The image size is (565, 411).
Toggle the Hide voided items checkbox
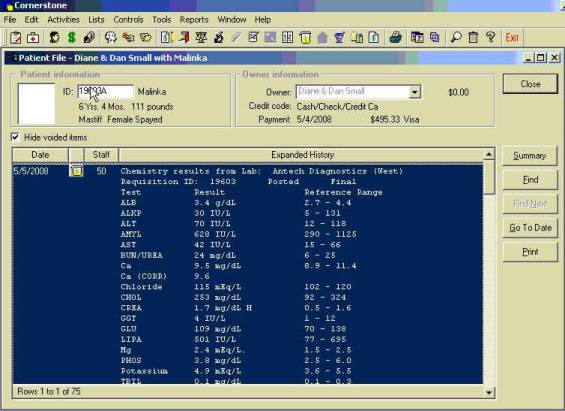pos(15,137)
